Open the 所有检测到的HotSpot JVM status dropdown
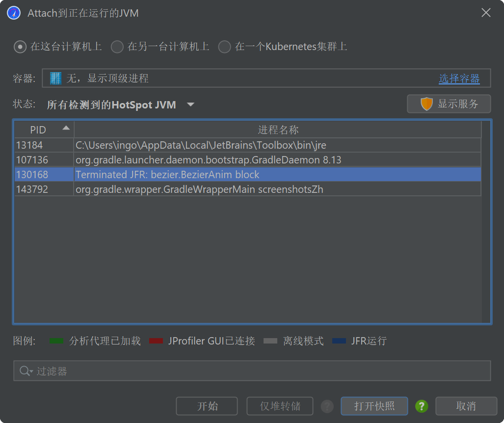The width and height of the screenshot is (504, 423). tap(121, 105)
